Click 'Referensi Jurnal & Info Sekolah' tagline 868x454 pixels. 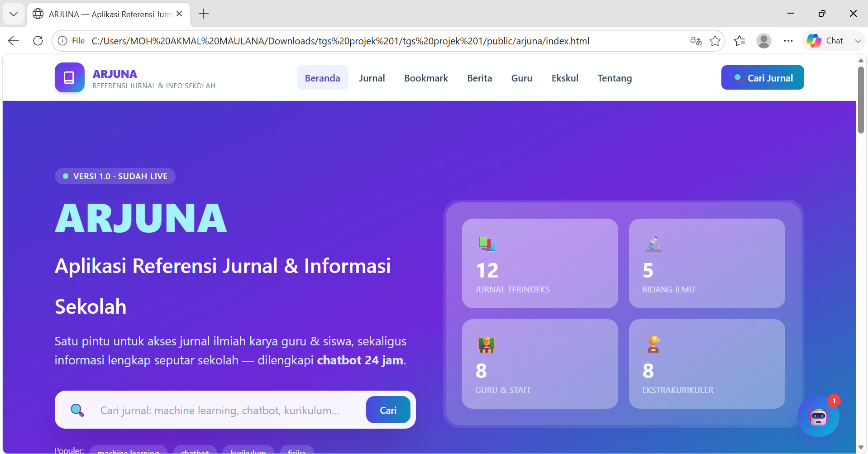154,86
